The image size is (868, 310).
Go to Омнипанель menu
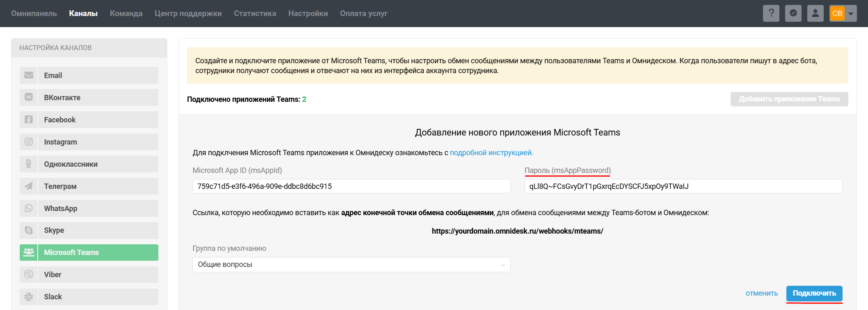(34, 14)
